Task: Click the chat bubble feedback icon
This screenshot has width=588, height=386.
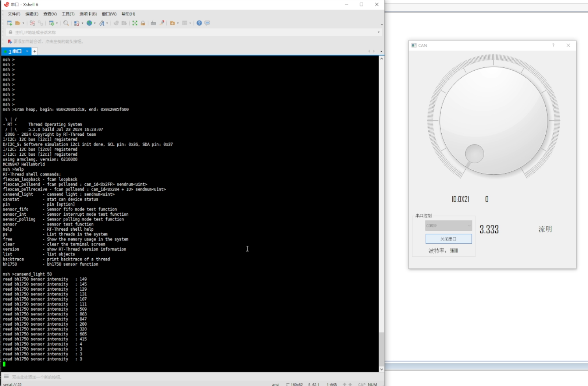Action: click(x=207, y=23)
